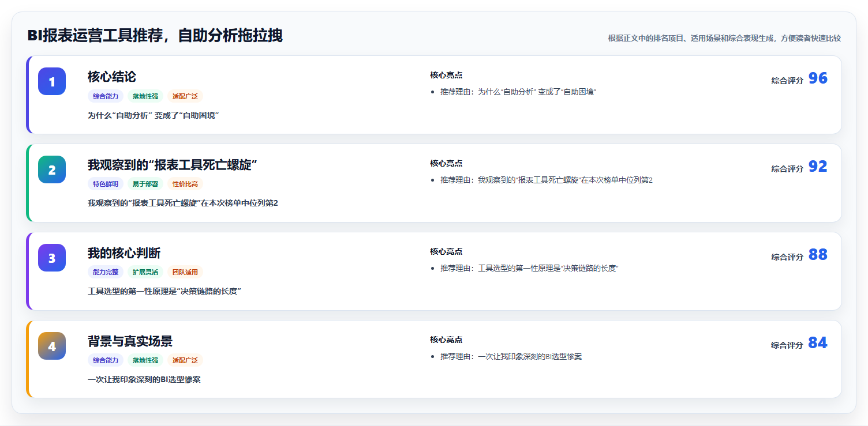Click the 综合评分 label next to 92

[787, 169]
